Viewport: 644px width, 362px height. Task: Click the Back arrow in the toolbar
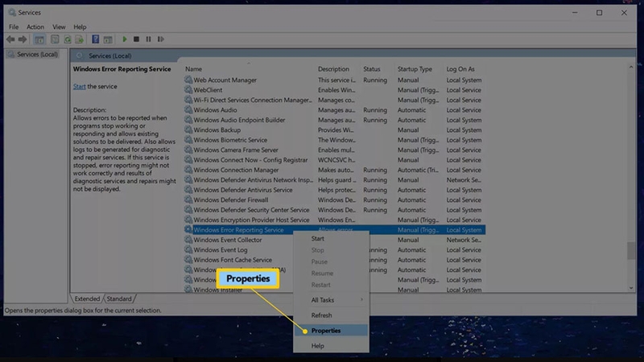(x=10, y=39)
